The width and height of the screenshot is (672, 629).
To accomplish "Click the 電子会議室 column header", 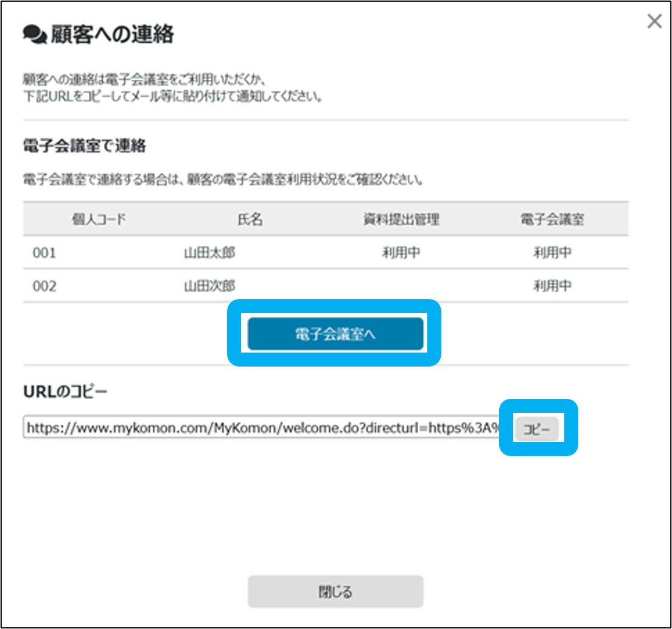I will [x=553, y=220].
